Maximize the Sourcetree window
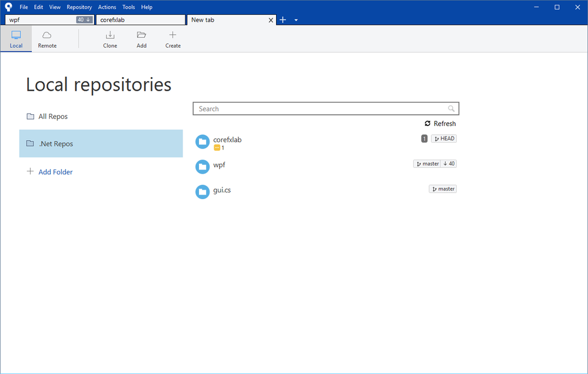The width and height of the screenshot is (588, 374). pyautogui.click(x=557, y=7)
